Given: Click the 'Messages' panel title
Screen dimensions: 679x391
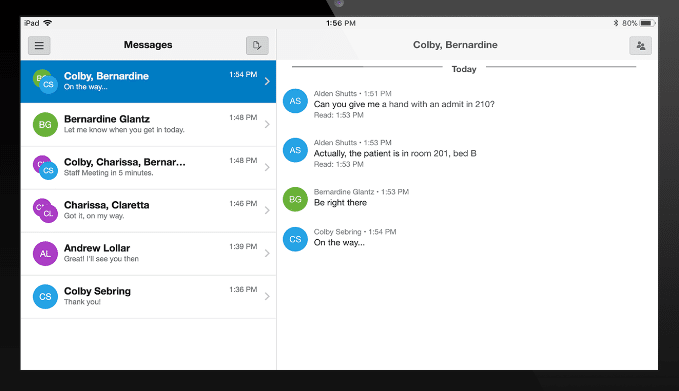Looking at the screenshot, I should click(x=148, y=45).
